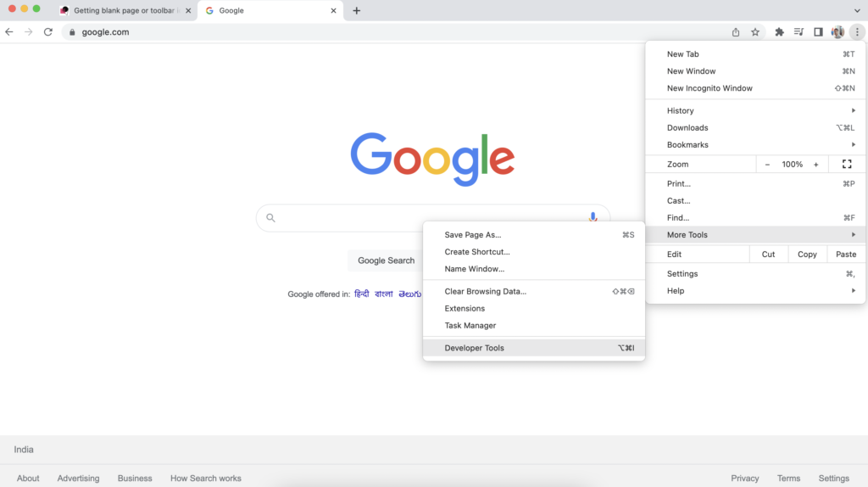868x487 pixels.
Task: Click the Google Search button
Action: (386, 260)
